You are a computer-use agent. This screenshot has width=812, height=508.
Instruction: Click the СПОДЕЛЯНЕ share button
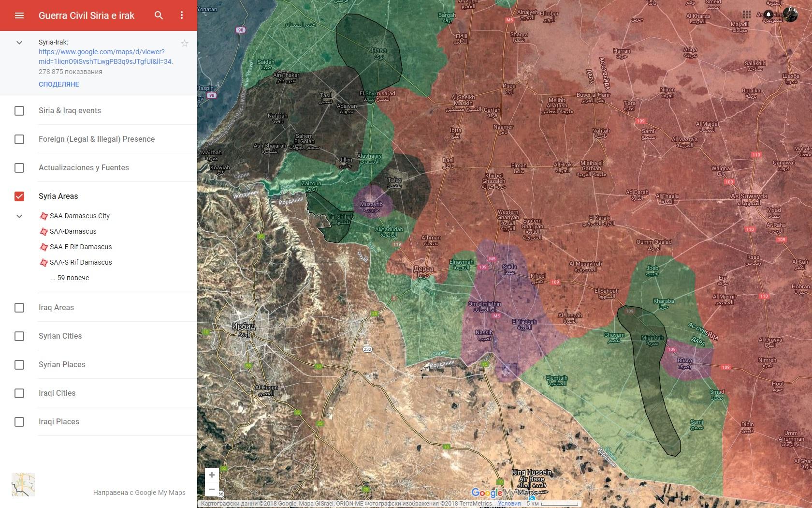59,84
